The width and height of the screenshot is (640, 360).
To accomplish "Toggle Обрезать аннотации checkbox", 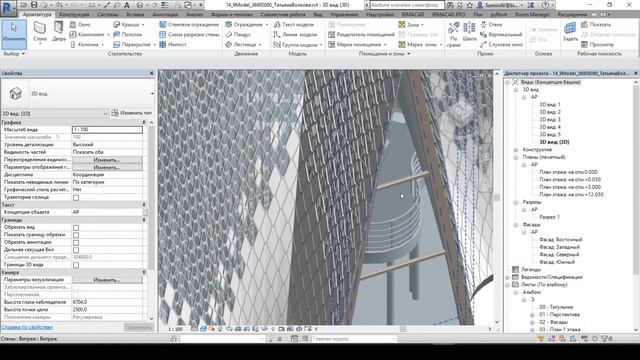I will click(x=76, y=242).
